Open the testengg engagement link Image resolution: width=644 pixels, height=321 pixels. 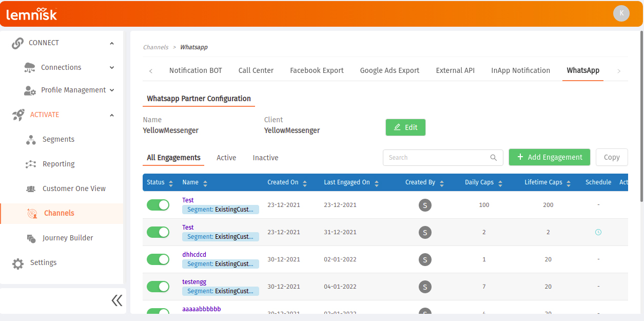click(194, 282)
